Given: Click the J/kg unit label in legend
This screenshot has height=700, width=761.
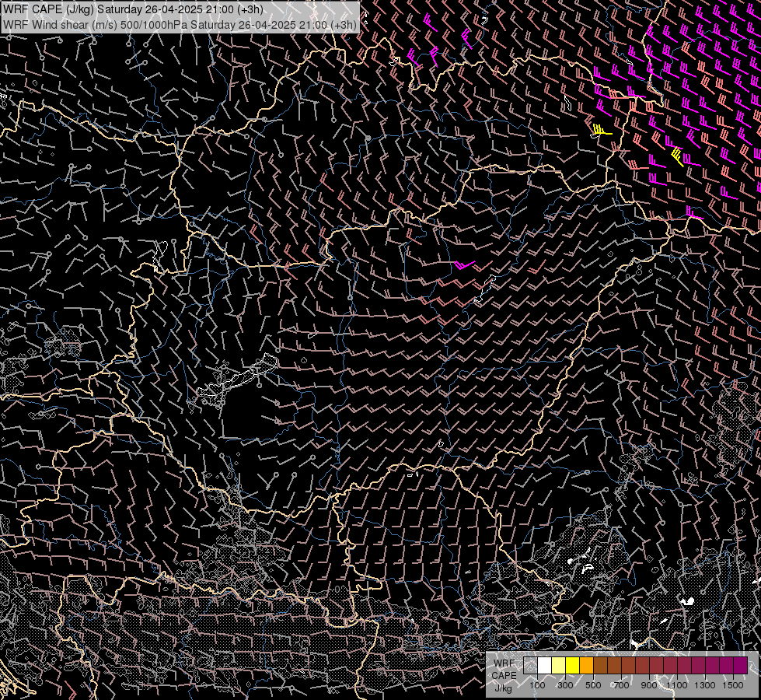Looking at the screenshot, I should click(x=503, y=688).
